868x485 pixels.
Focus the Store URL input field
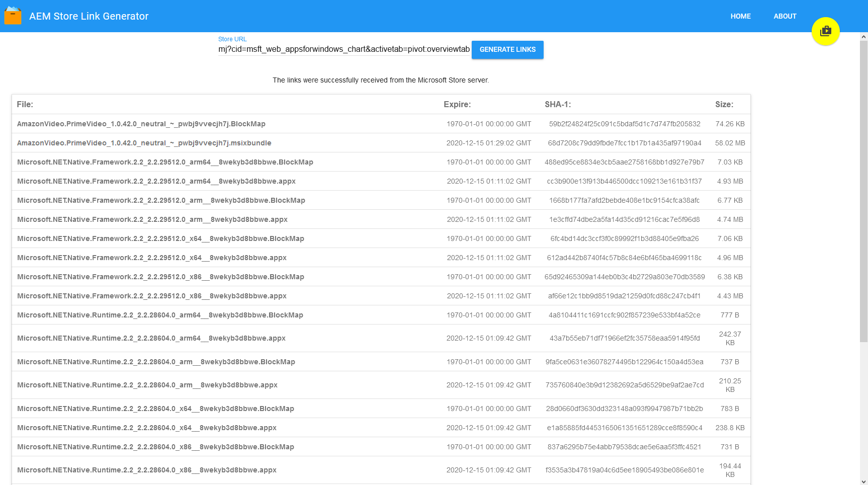[344, 49]
